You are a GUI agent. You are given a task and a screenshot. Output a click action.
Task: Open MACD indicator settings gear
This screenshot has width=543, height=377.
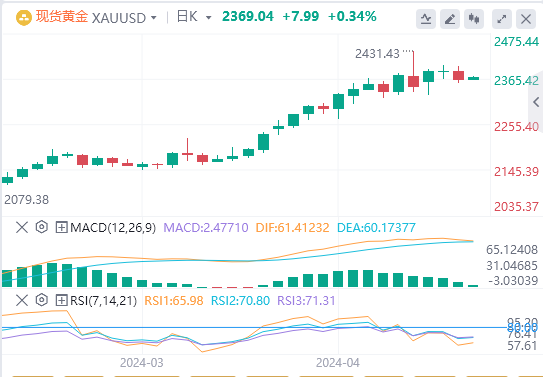[42, 227]
